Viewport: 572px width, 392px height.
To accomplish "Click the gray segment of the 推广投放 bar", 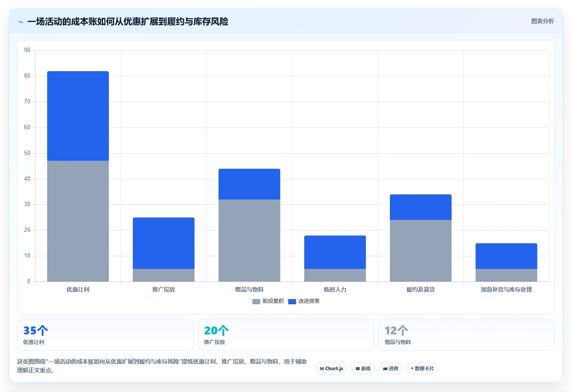I will [163, 275].
